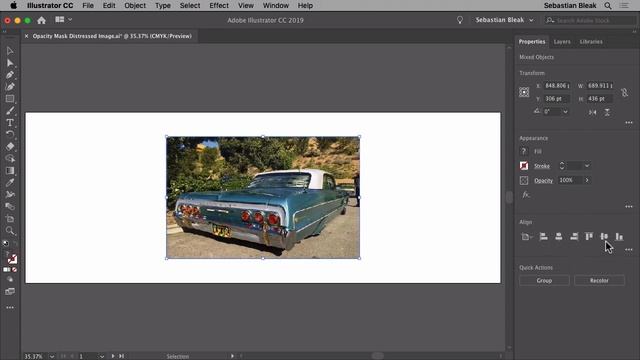
Task: Show more Align options
Action: click(629, 249)
